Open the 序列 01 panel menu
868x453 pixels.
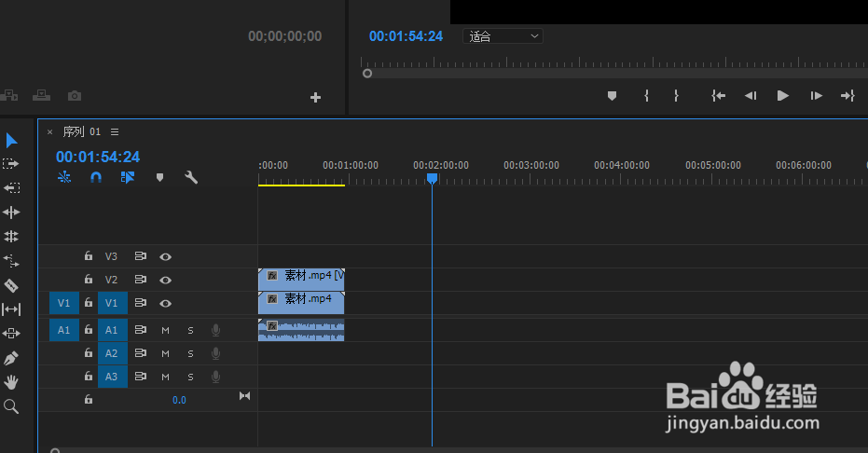[115, 132]
